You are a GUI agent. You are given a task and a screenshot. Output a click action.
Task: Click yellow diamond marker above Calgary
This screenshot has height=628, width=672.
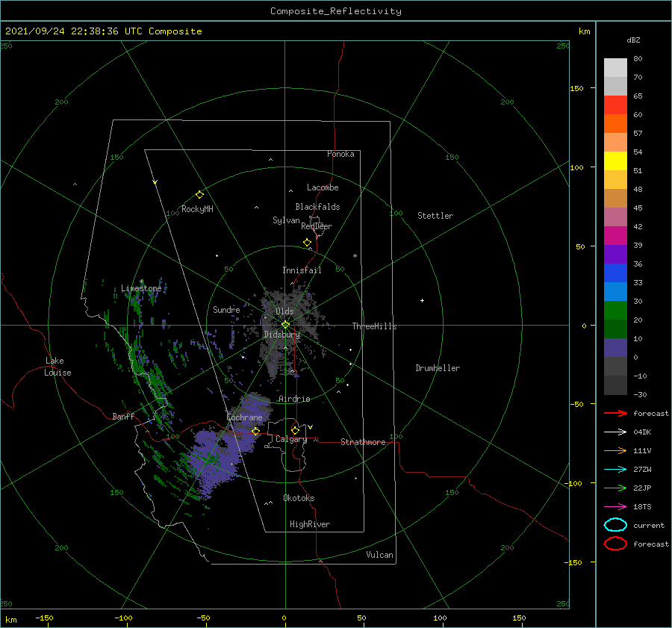(x=295, y=430)
